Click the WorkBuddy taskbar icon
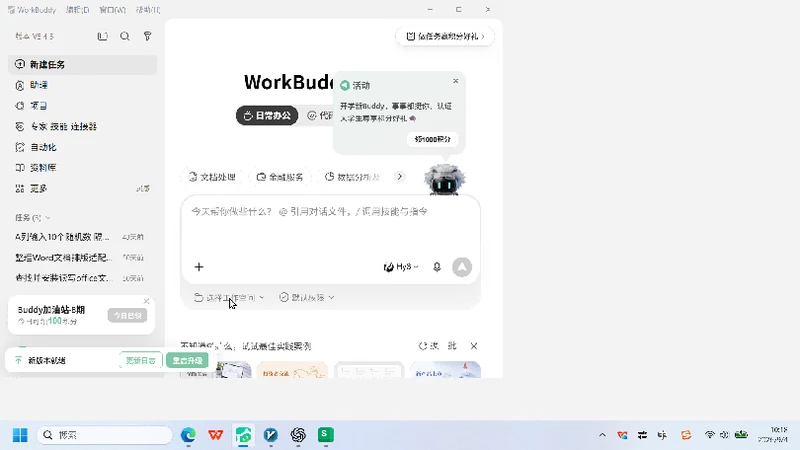Viewport: 800px width, 450px height. click(x=243, y=435)
